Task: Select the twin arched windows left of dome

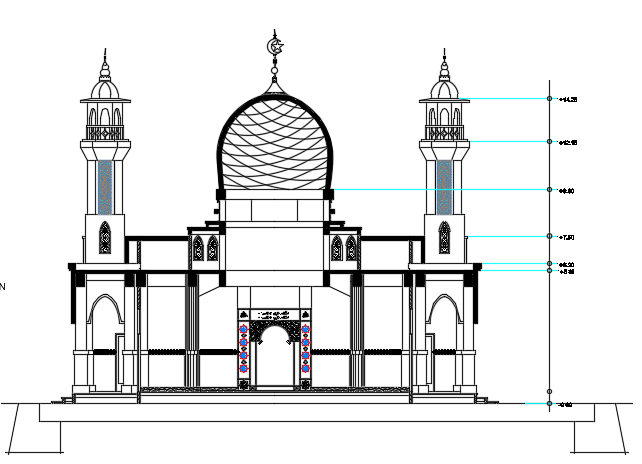Action: tap(205, 248)
